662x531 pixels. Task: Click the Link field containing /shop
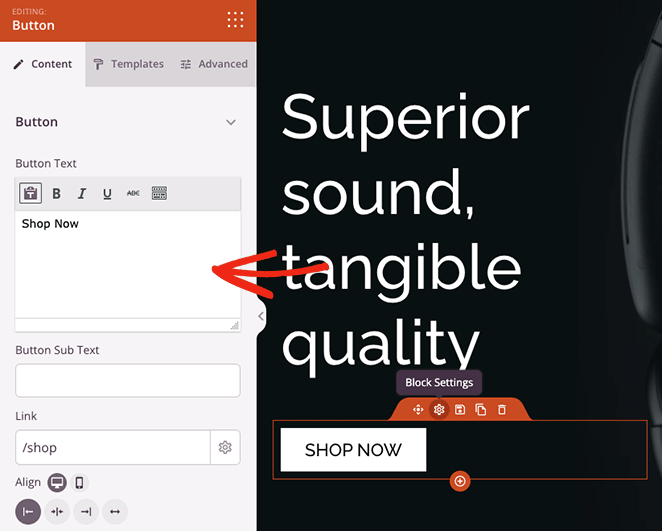[x=113, y=447]
